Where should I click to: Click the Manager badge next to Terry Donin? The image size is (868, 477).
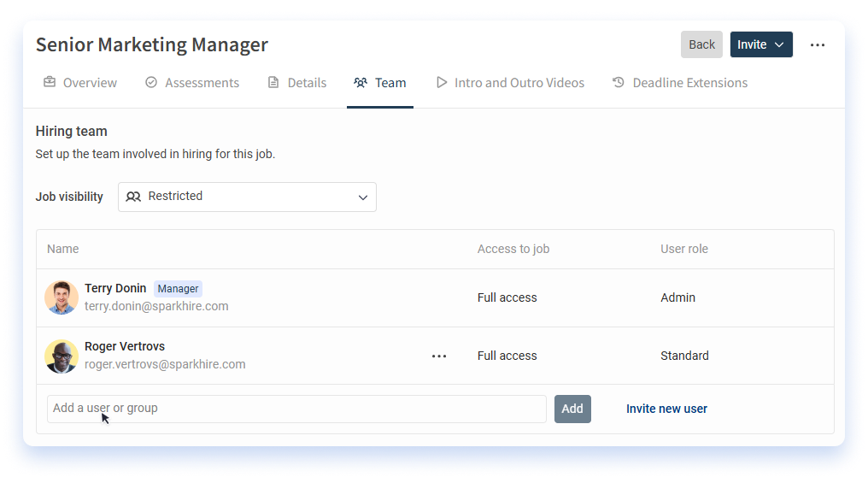(178, 289)
